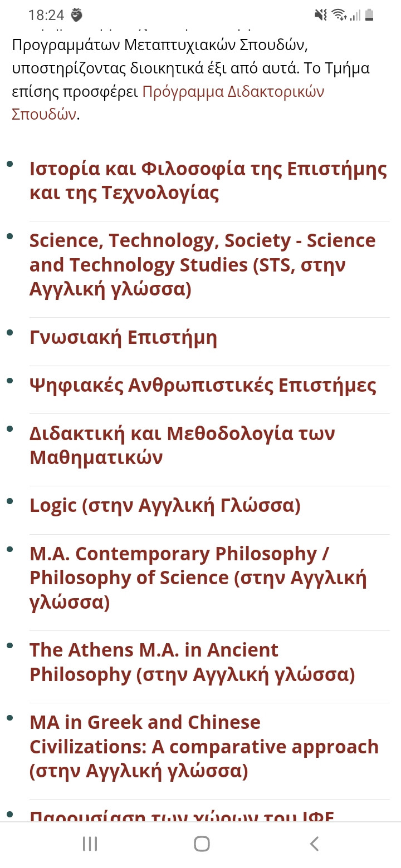This screenshot has width=401, height=868.
Task: Open Ψηφιακές Ανθρωπιστικές Επιστήμες link
Action: (203, 385)
